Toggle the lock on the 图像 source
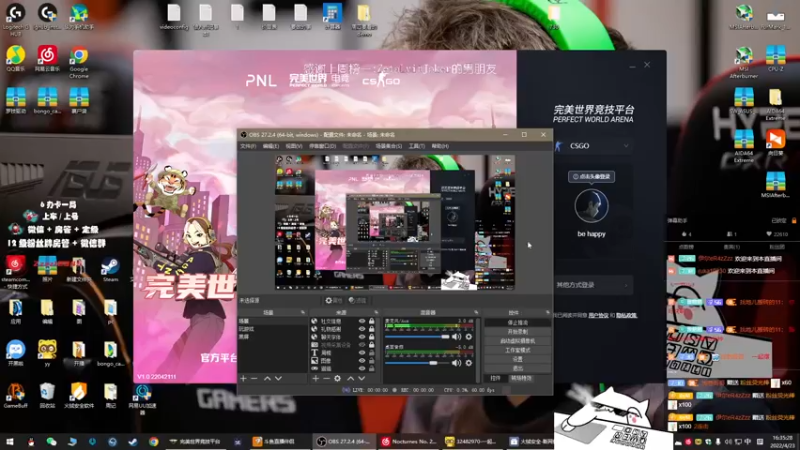The width and height of the screenshot is (800, 450). coord(371,361)
